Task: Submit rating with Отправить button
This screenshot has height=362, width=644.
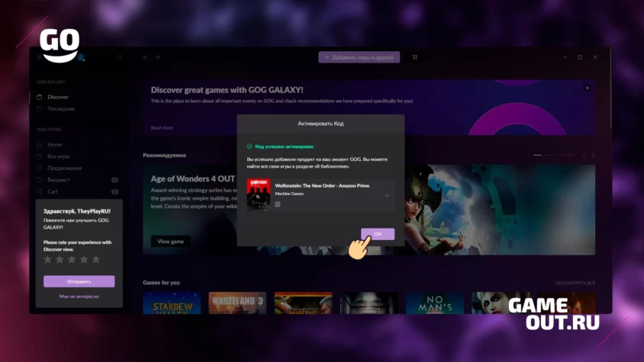Action: point(79,281)
